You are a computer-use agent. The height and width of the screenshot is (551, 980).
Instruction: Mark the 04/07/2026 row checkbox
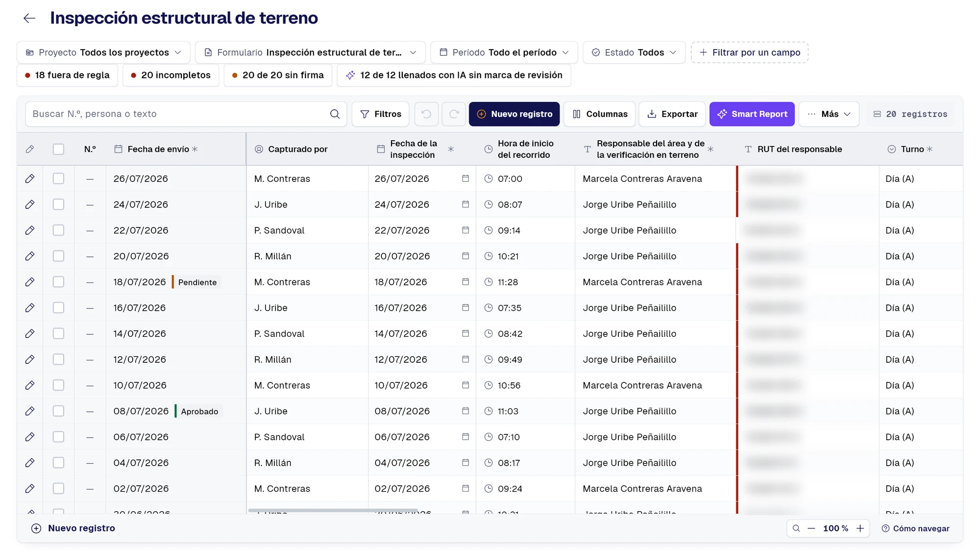point(58,463)
